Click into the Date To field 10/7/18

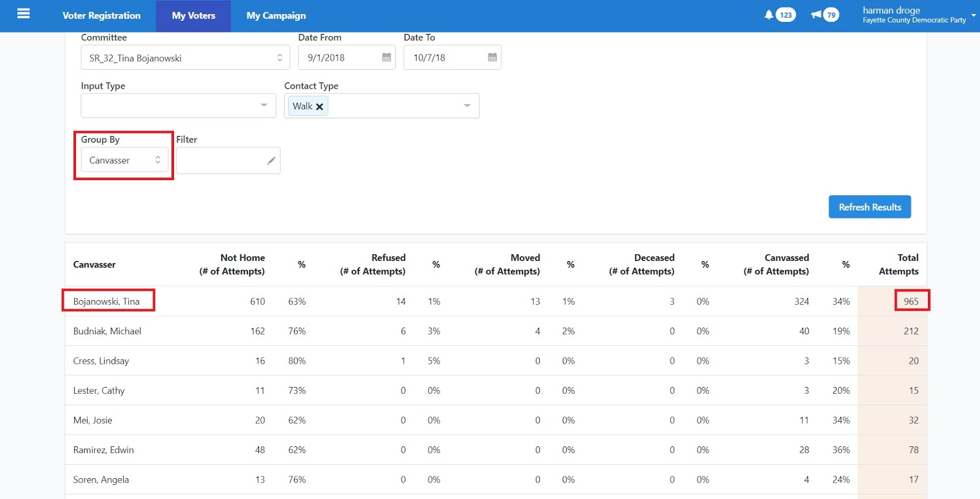(x=452, y=57)
